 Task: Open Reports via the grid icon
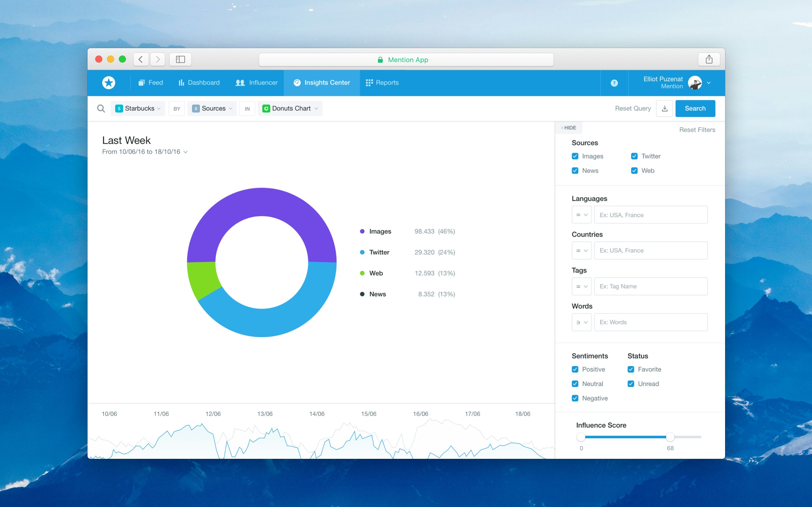369,82
